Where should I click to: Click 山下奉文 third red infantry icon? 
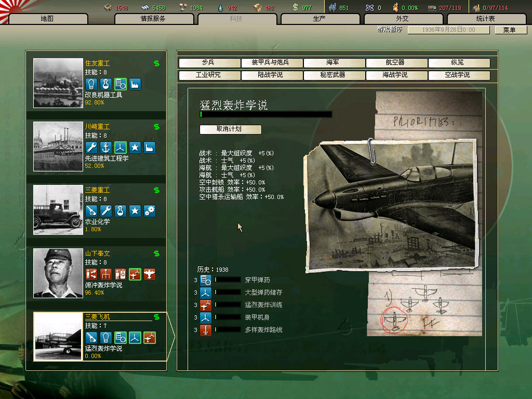[121, 274]
